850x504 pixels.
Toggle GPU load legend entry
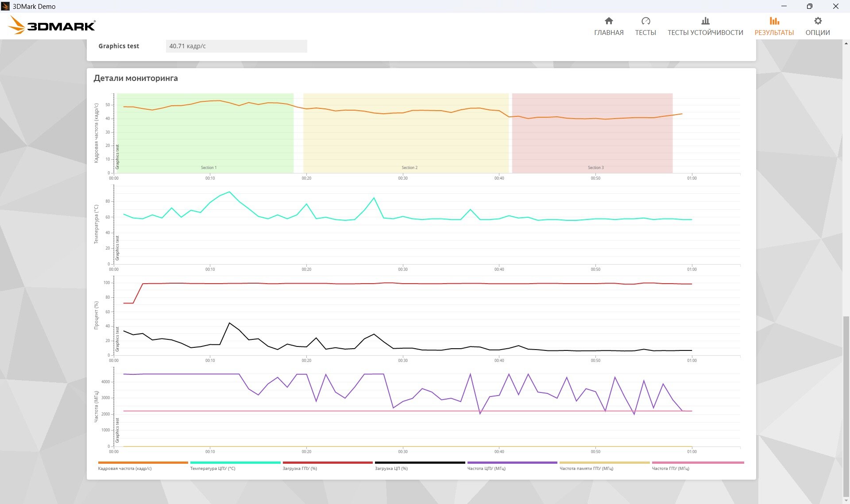[x=300, y=468]
